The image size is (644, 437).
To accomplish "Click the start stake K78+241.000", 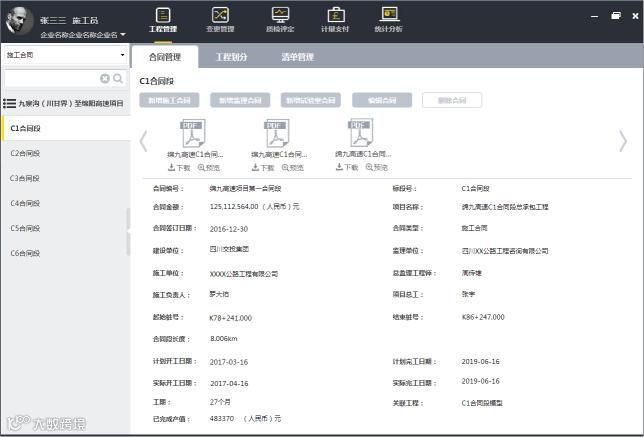I will tap(230, 318).
